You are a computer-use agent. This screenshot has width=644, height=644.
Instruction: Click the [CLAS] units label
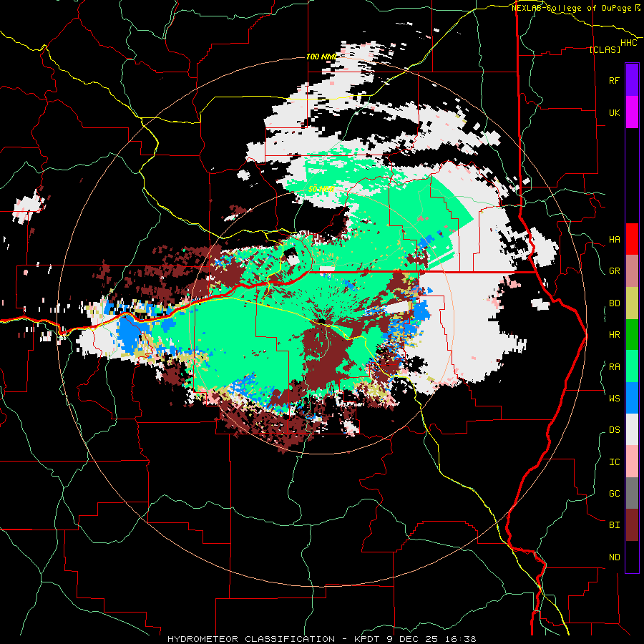click(605, 50)
